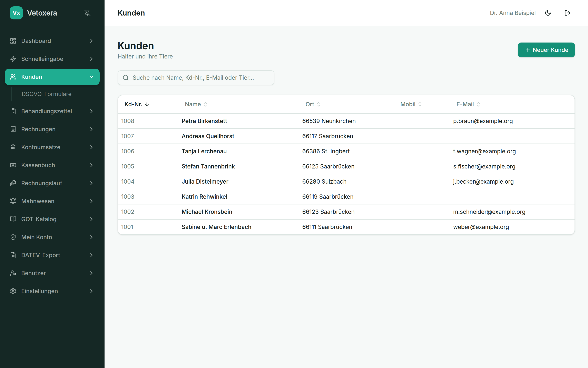Open customer Katrin Rehwinkel

204,197
